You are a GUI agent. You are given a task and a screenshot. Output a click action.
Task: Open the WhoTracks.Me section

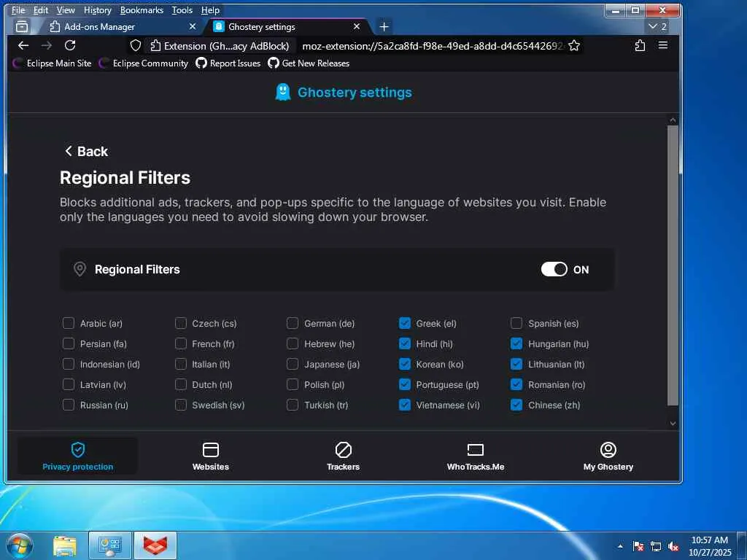[x=476, y=456]
